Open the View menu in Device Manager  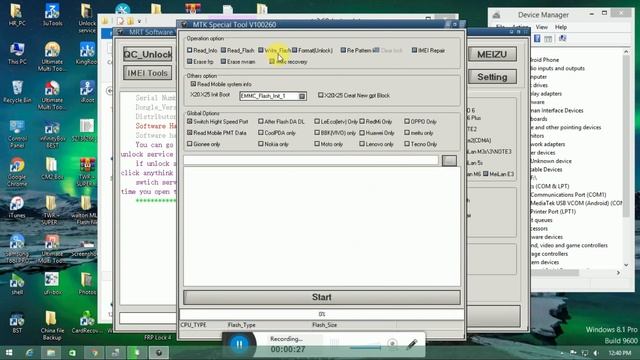[x=542, y=27]
